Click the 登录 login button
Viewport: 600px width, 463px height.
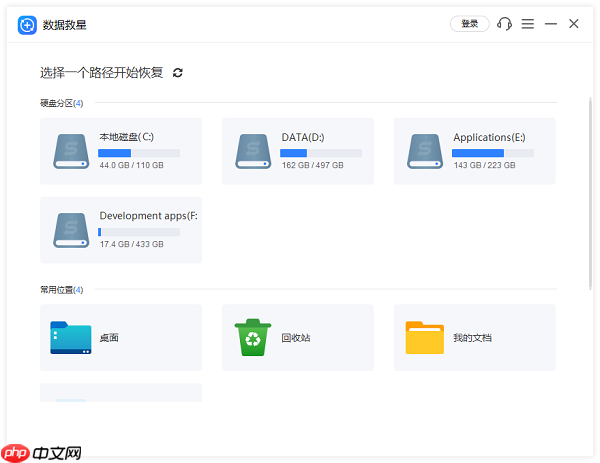(x=469, y=24)
